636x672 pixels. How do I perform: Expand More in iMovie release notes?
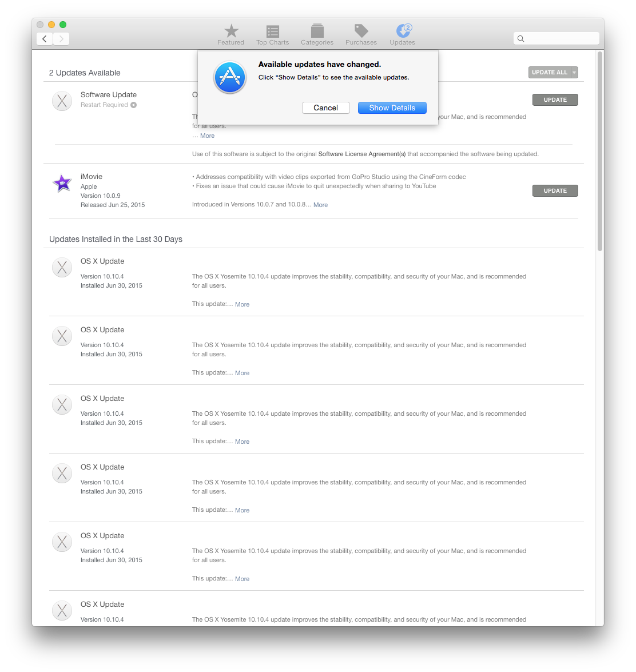click(x=320, y=205)
